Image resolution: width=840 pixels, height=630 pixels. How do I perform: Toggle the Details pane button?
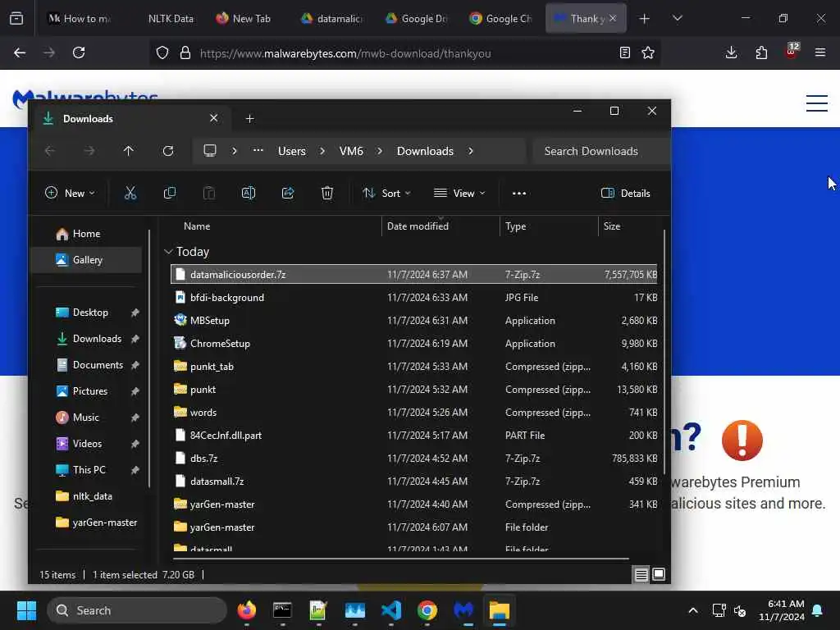coord(625,194)
